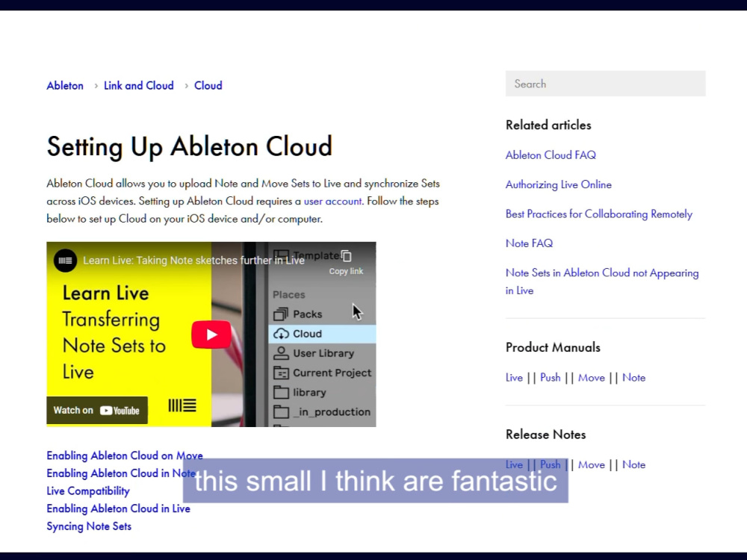Jump to Enabling Ableton Cloud in Note
This screenshot has width=747, height=560.
click(x=121, y=473)
